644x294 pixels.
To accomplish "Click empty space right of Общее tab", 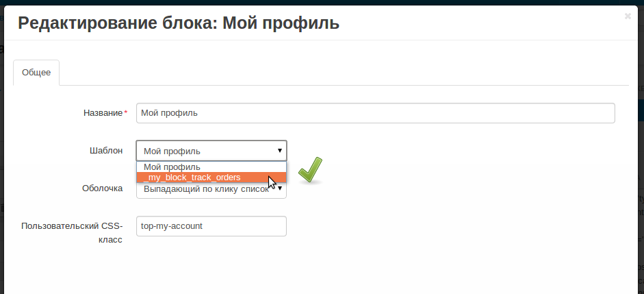I will point(342,73).
